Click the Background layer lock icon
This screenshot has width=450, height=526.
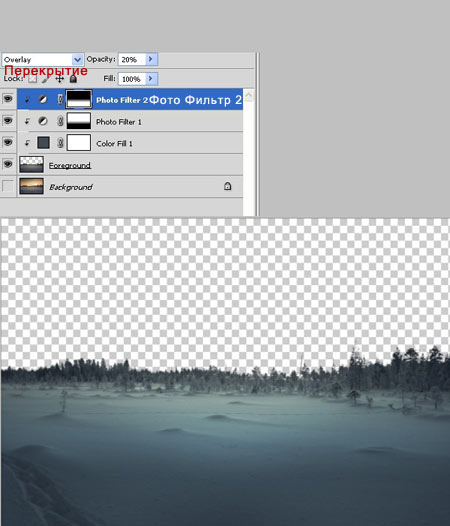coord(228,186)
